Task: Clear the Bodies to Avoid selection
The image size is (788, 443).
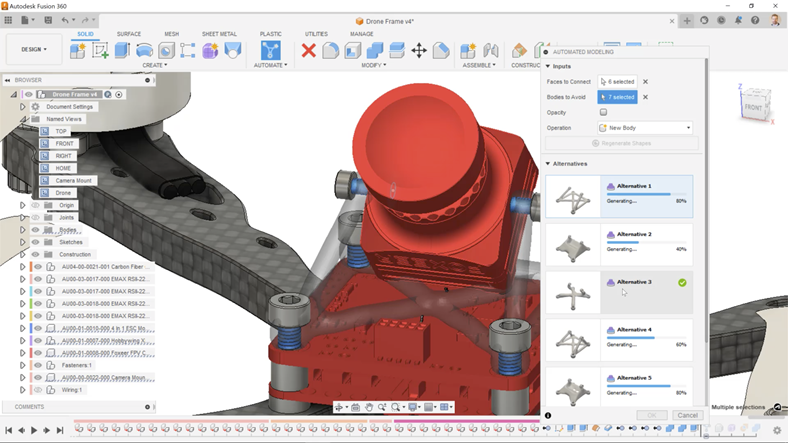Action: (x=645, y=97)
